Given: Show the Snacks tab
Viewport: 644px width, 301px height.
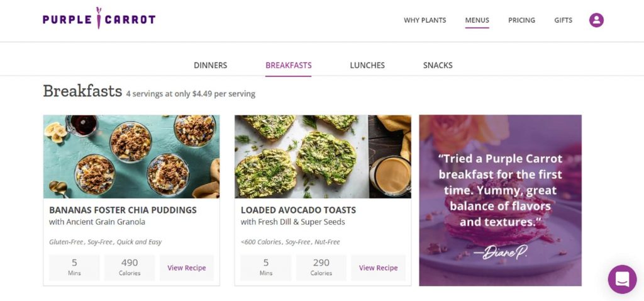Looking at the screenshot, I should point(438,65).
